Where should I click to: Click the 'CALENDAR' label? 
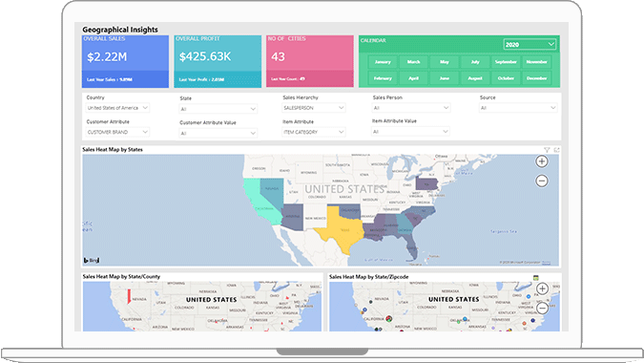point(373,40)
